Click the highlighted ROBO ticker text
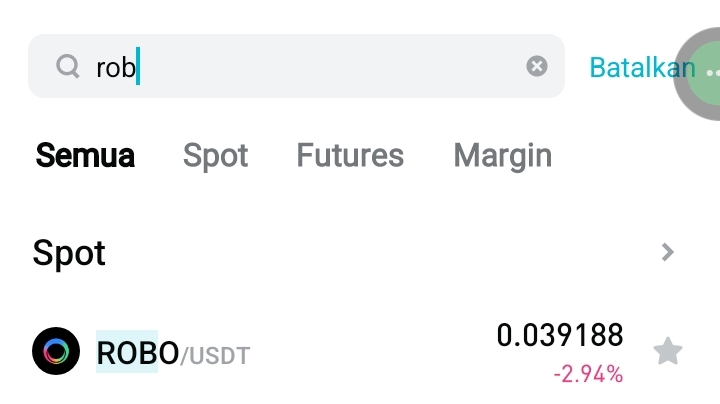 (127, 352)
